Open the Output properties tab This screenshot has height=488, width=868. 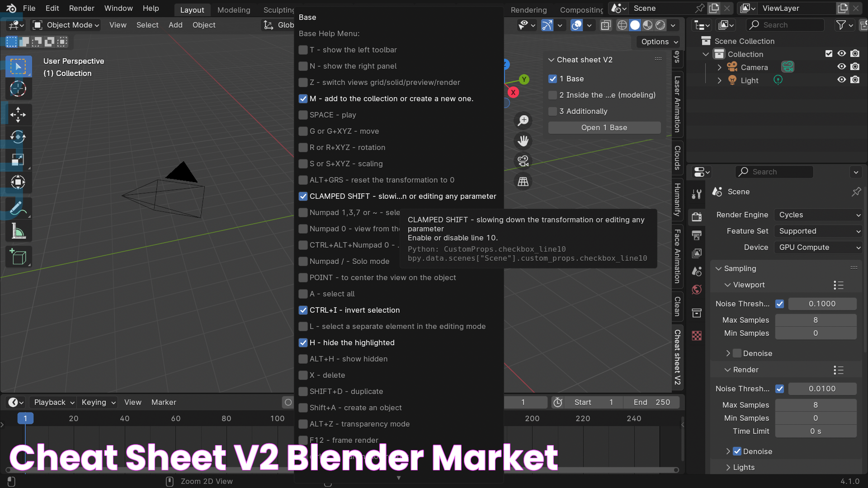[697, 235]
